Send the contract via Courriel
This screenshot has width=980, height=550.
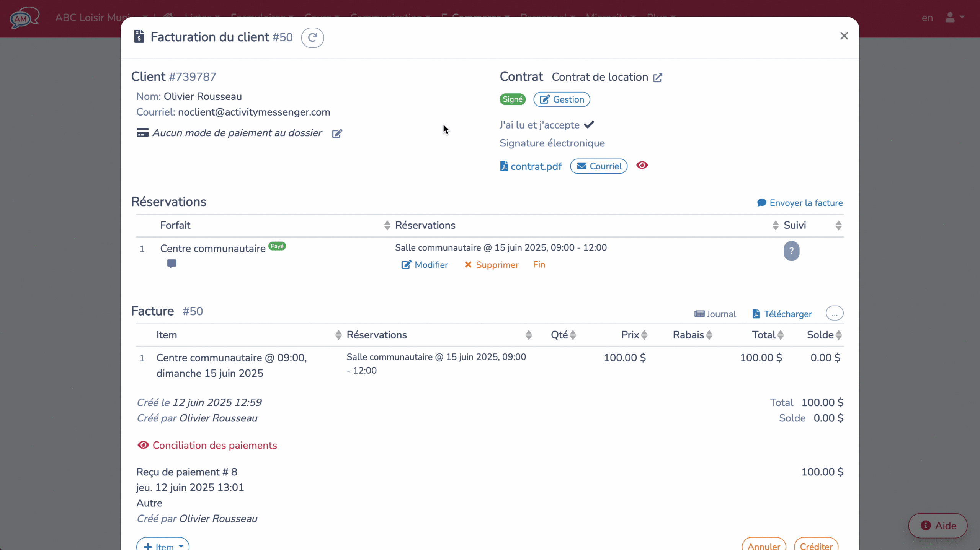(x=598, y=166)
